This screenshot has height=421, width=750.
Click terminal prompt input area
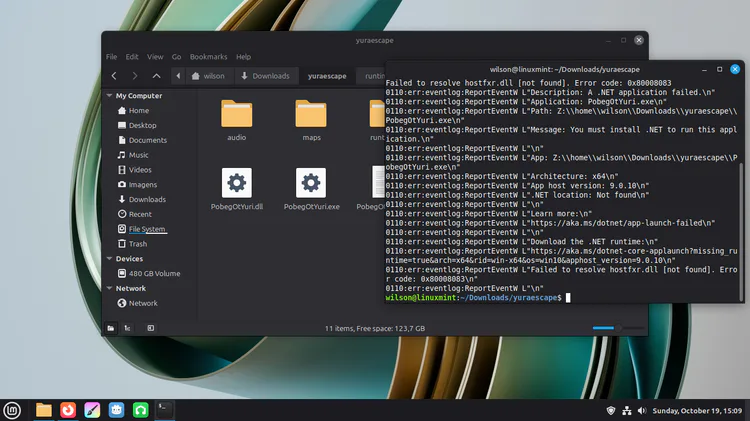pos(568,298)
